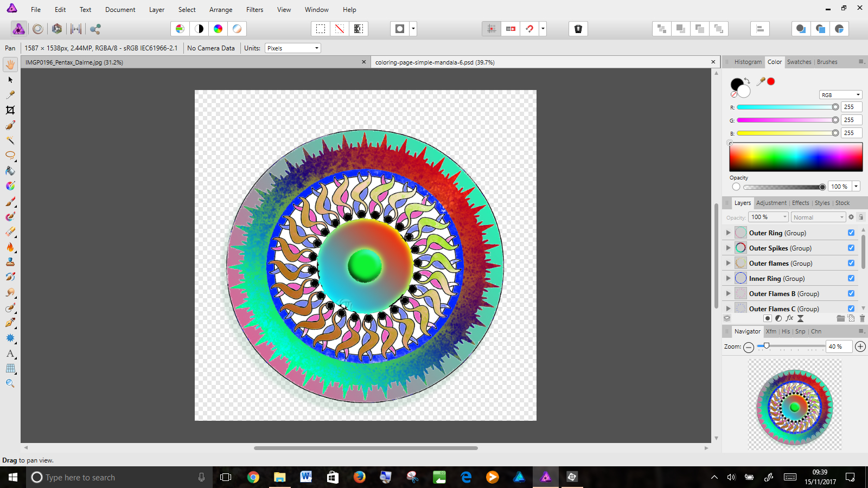
Task: Hide the Outer Flames C group layer
Action: point(851,309)
